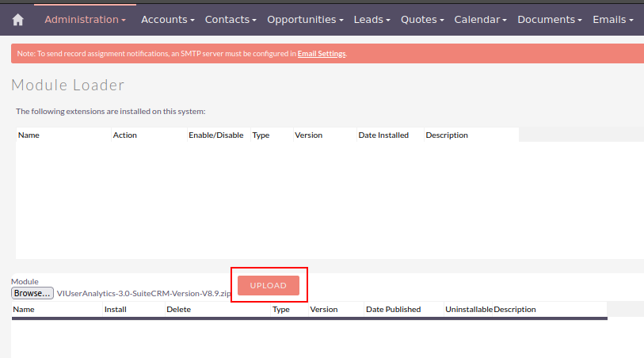The height and width of the screenshot is (358, 644).
Task: Click the Uninstallable column header
Action: [x=468, y=310]
